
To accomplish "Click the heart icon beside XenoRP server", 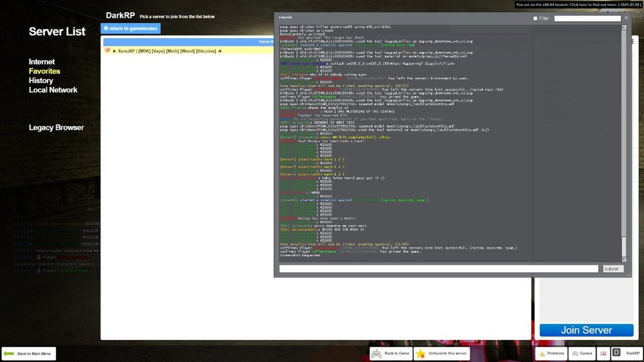I will coord(108,50).
